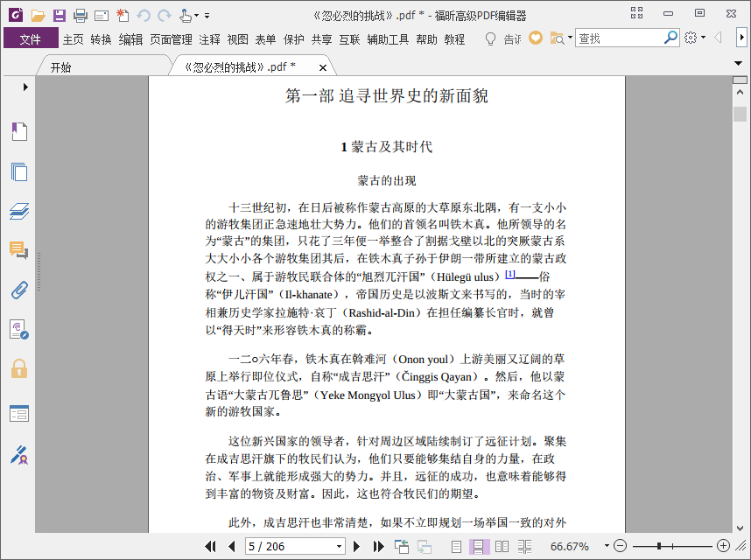
Task: Expand the left navigation panel arrow
Action: [x=25, y=87]
